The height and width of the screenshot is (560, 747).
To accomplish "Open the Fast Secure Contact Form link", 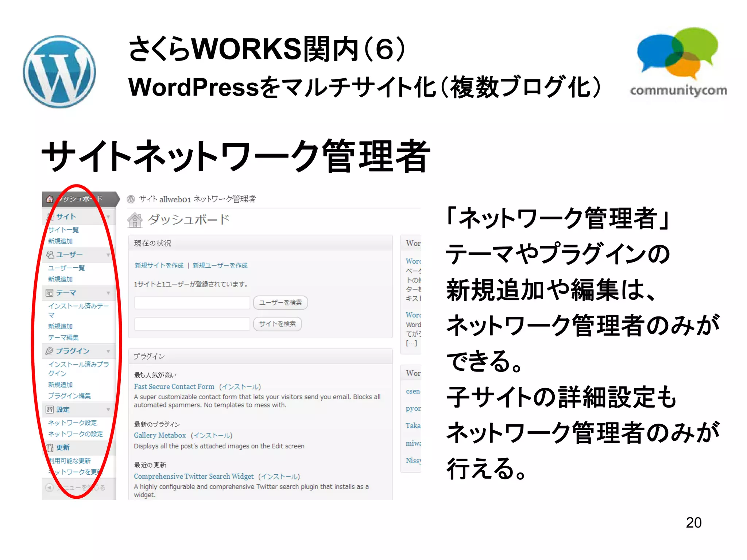I will coord(174,386).
